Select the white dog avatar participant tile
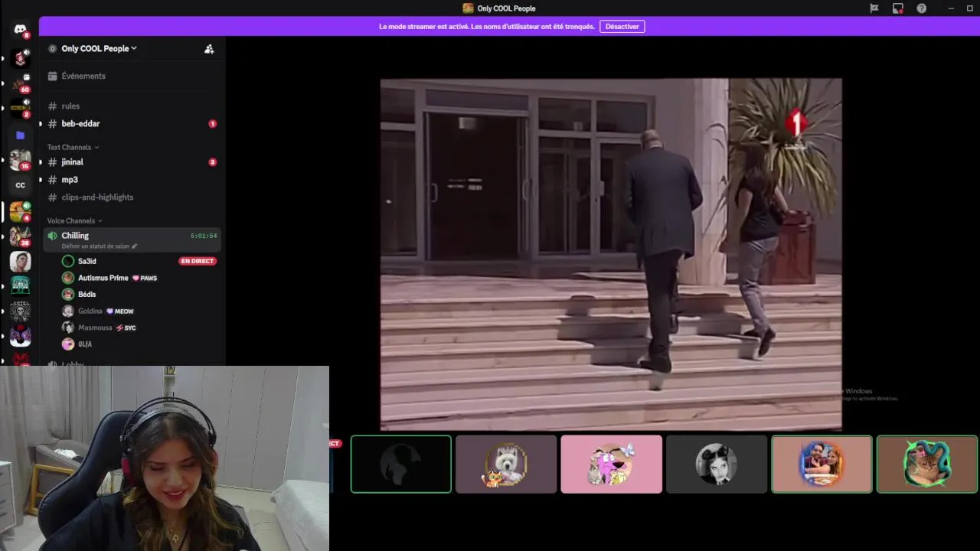 click(x=506, y=464)
